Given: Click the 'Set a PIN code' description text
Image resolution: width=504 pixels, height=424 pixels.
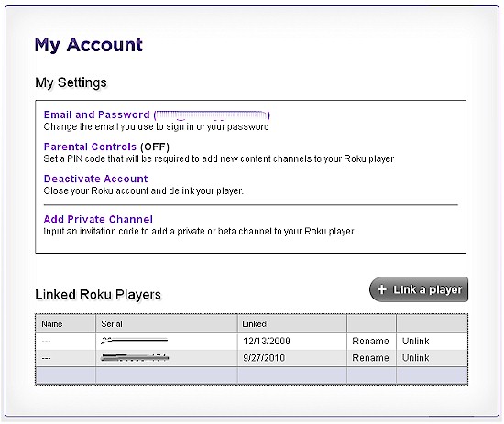Looking at the screenshot, I should point(219,158).
